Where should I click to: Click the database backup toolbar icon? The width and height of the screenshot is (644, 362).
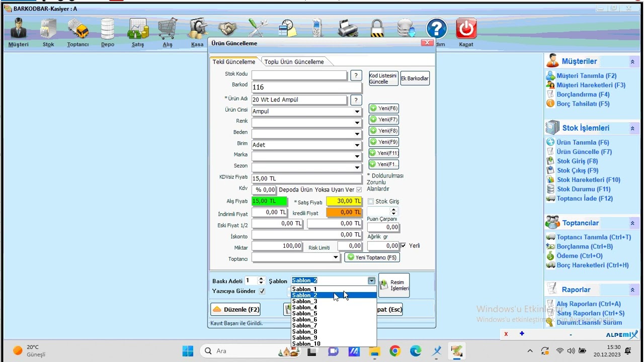click(406, 28)
